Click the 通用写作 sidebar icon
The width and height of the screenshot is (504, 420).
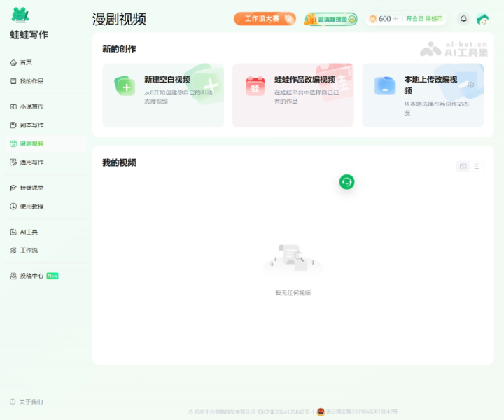13,162
